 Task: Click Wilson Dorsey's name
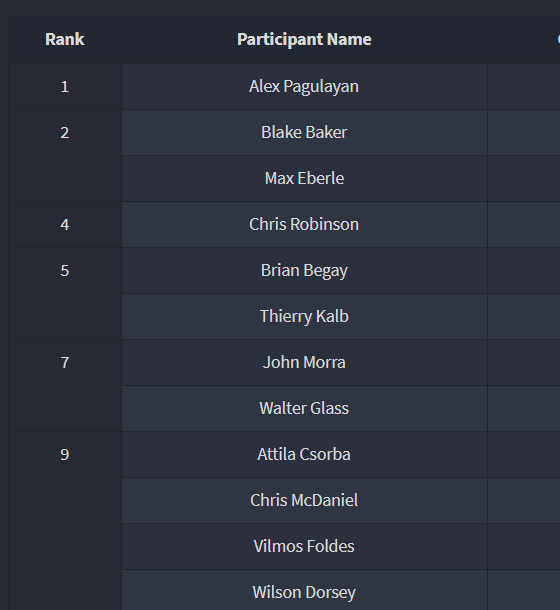coord(304,592)
